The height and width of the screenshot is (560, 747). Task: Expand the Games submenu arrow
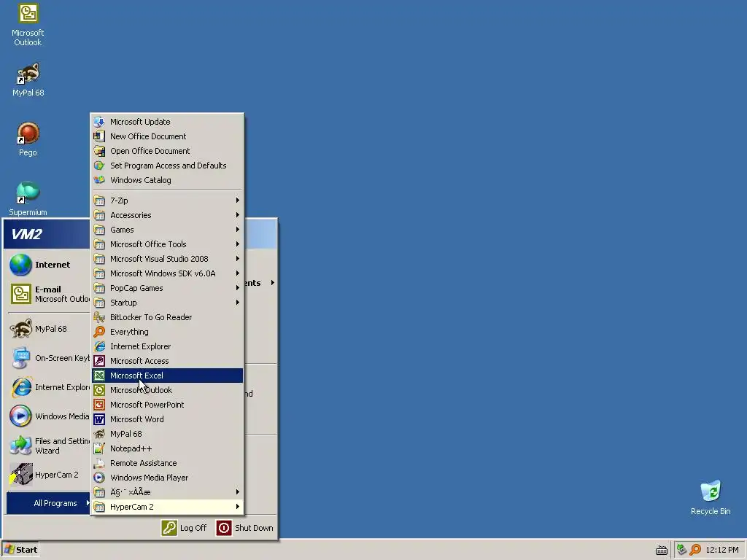tap(237, 230)
